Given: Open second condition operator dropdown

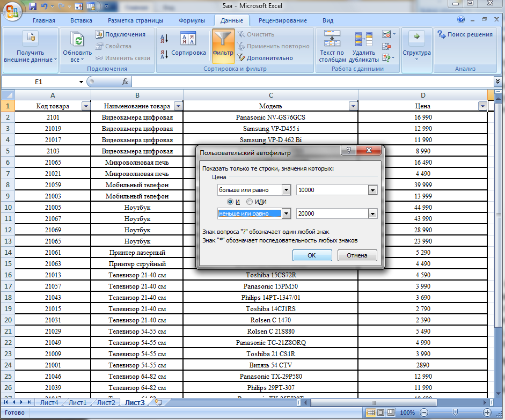Looking at the screenshot, I should pos(287,213).
